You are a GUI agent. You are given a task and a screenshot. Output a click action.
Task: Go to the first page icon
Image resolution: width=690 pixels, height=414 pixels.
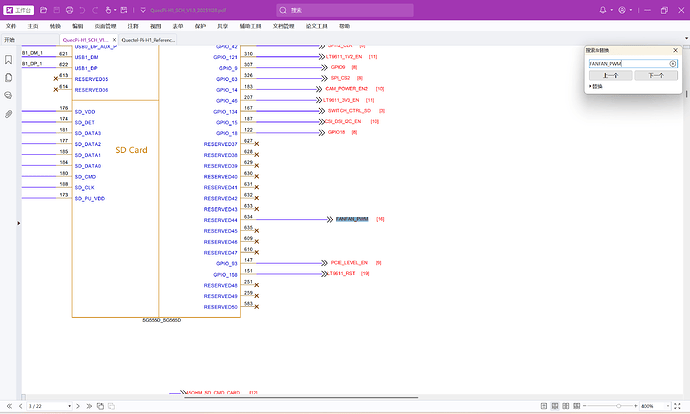tap(9, 406)
